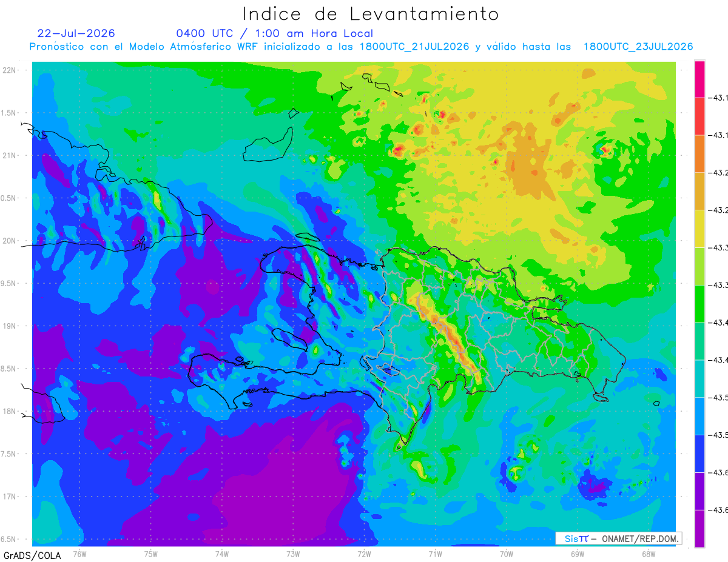This screenshot has width=728, height=562.
Task: Click the bottom purple legend swatch
Action: [x=699, y=529]
